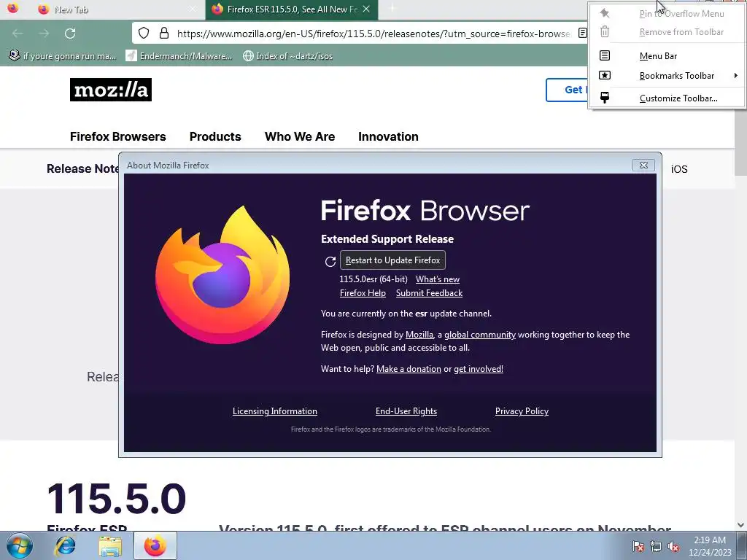Open Action Center flag tray icon
This screenshot has height=560, width=747.
point(638,546)
